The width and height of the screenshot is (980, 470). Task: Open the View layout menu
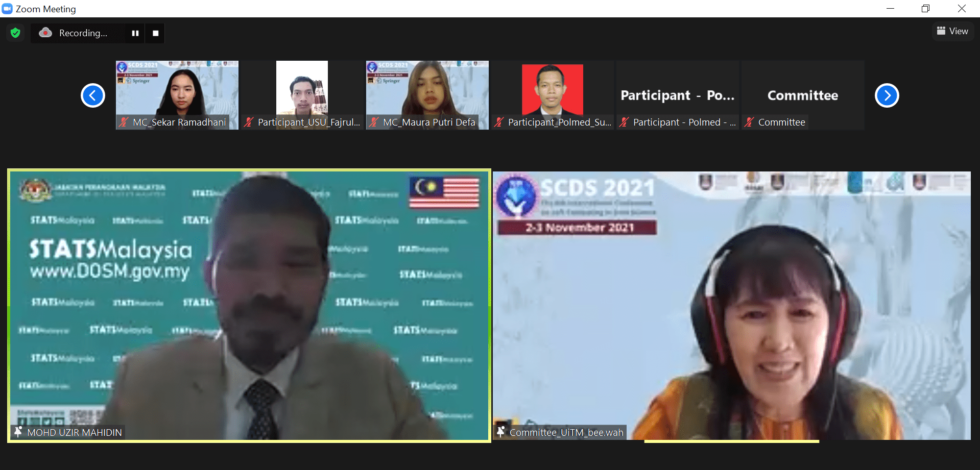pos(952,31)
